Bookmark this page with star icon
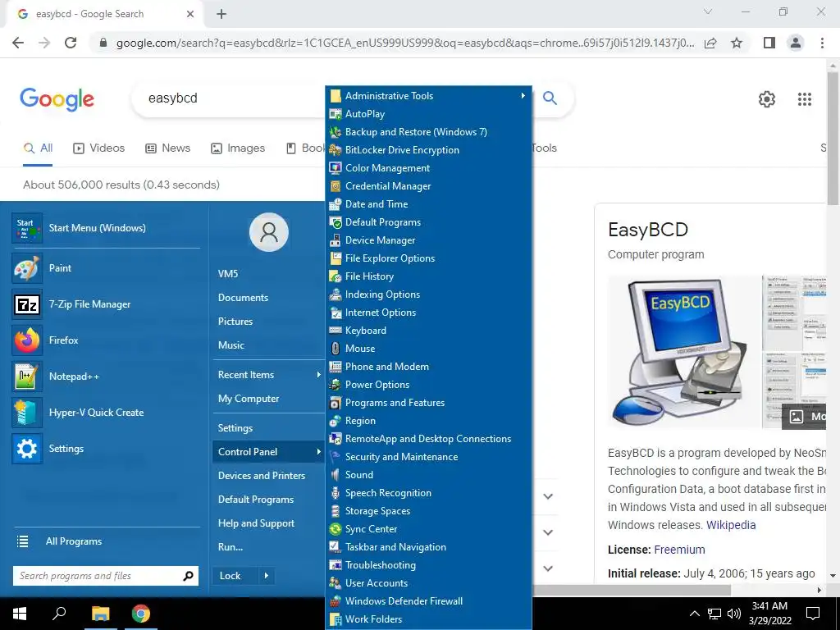The height and width of the screenshot is (630, 840). tap(737, 43)
